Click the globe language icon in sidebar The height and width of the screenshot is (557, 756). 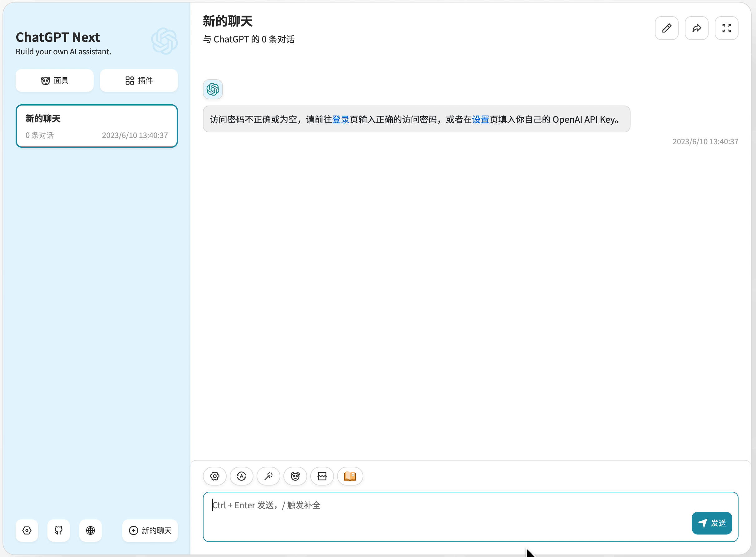coord(90,530)
